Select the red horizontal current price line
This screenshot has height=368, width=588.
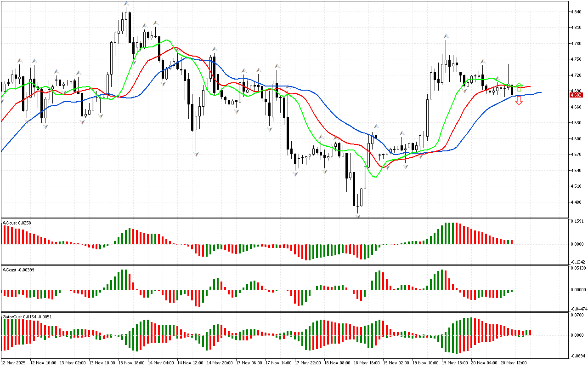pos(276,95)
